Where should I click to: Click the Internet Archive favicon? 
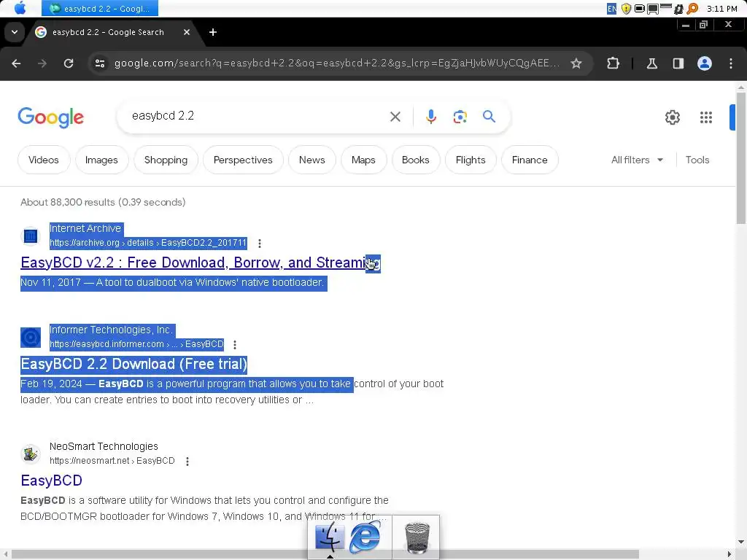[31, 236]
